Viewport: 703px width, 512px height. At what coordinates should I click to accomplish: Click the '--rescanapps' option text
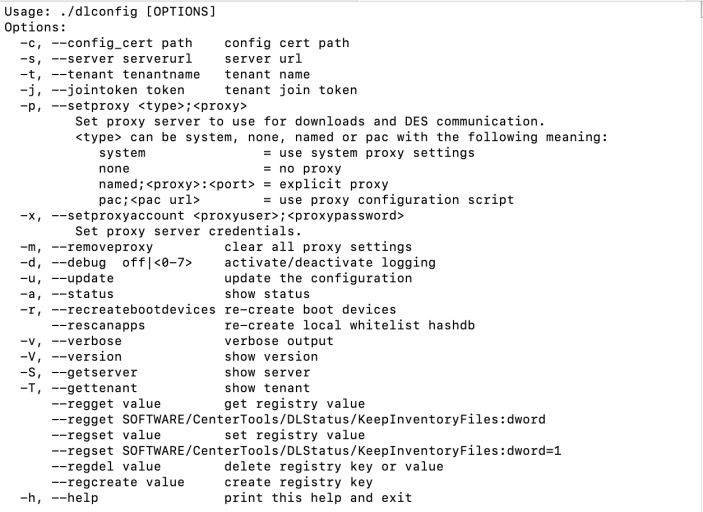pyautogui.click(x=98, y=325)
